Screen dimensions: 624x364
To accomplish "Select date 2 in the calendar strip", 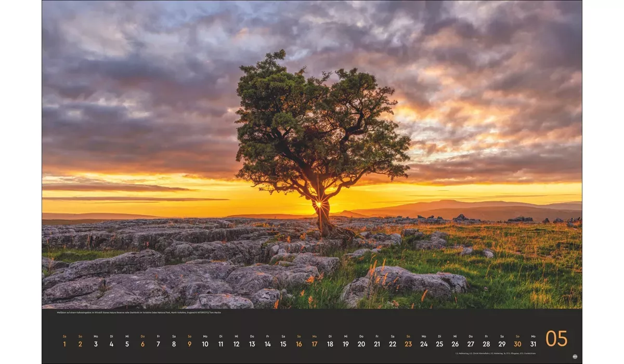I will [x=80, y=344].
